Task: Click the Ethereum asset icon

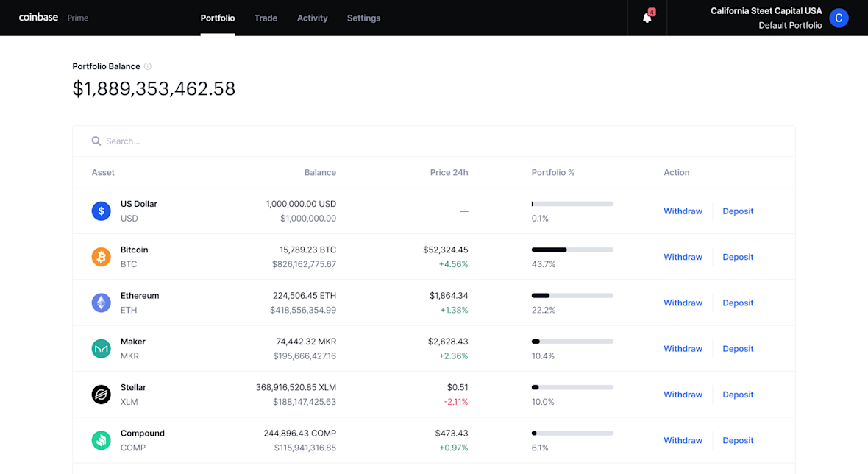Action: point(102,303)
